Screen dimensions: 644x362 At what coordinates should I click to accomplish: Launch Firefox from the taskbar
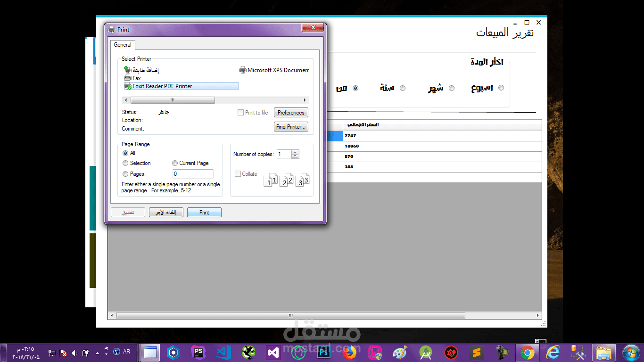tap(349, 353)
